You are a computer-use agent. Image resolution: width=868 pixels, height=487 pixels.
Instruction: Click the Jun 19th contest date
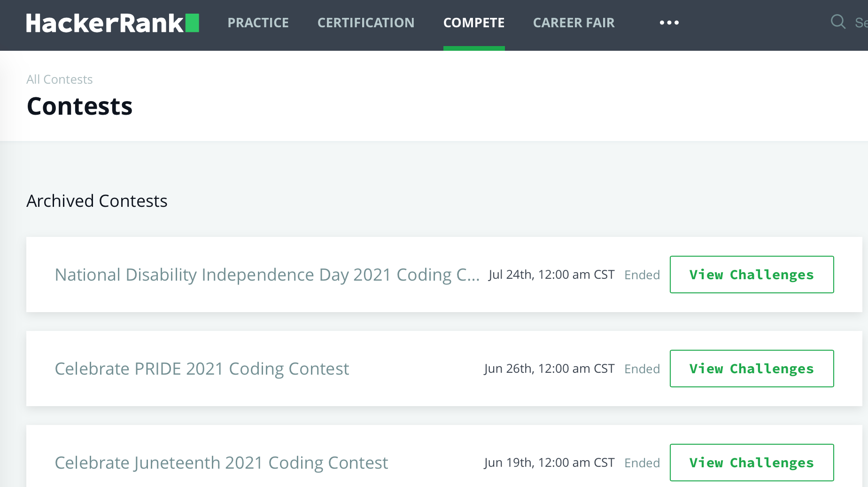[549, 463]
